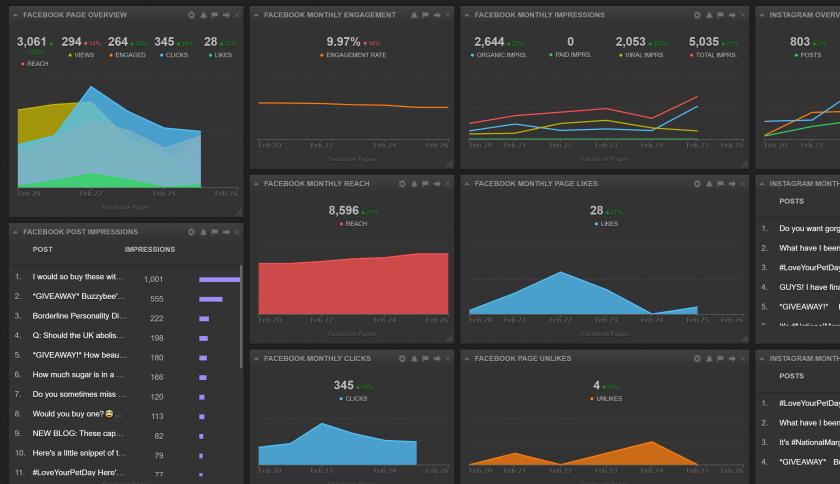
Task: Toggle the Views legend in Page Overview
Action: coord(81,55)
